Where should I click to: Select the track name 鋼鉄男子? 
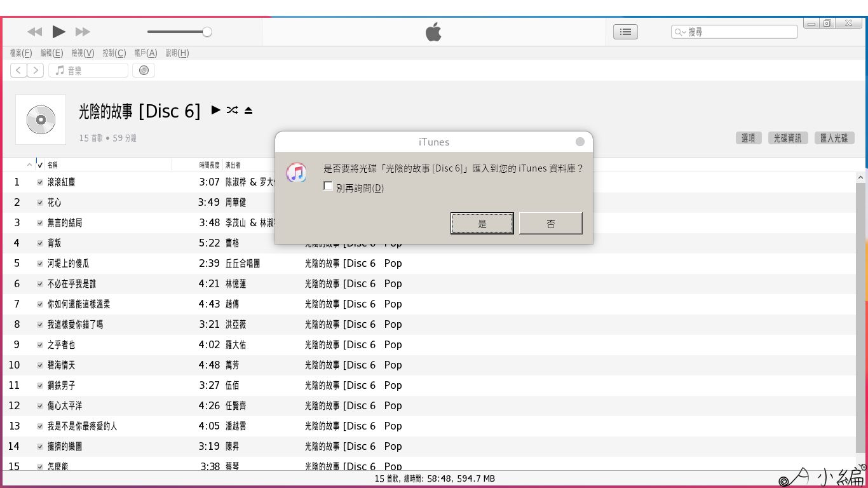click(62, 386)
